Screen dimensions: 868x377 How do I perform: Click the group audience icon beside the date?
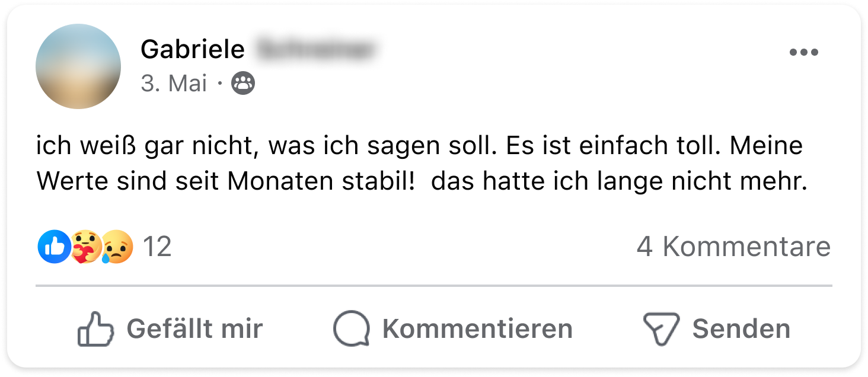click(243, 84)
